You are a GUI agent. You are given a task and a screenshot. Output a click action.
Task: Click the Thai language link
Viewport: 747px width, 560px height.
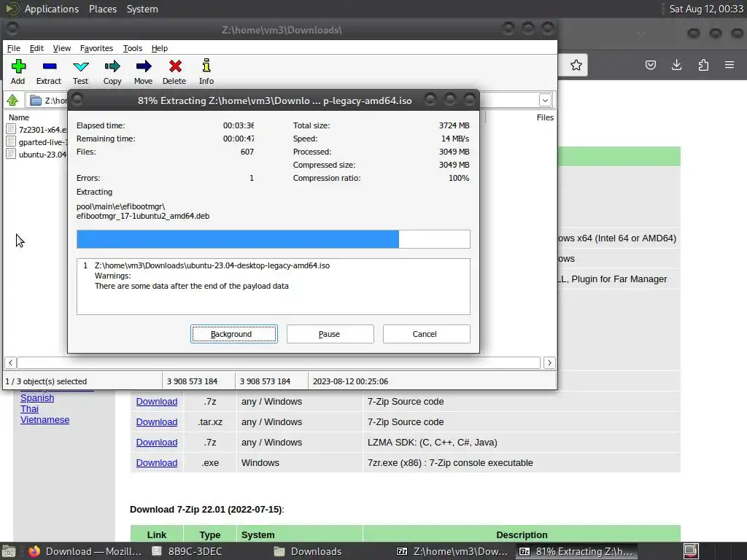click(29, 408)
